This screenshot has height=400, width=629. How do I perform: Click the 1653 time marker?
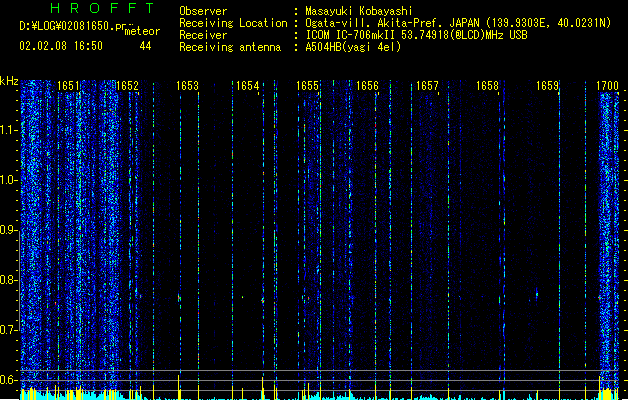pyautogui.click(x=187, y=86)
